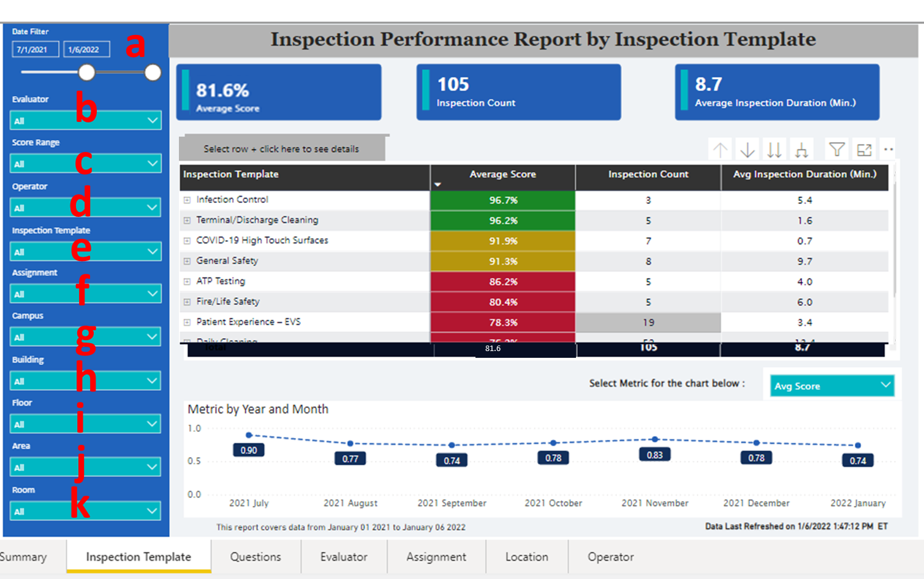
Task: Expand the Fire/Life Safety row
Action: [187, 301]
